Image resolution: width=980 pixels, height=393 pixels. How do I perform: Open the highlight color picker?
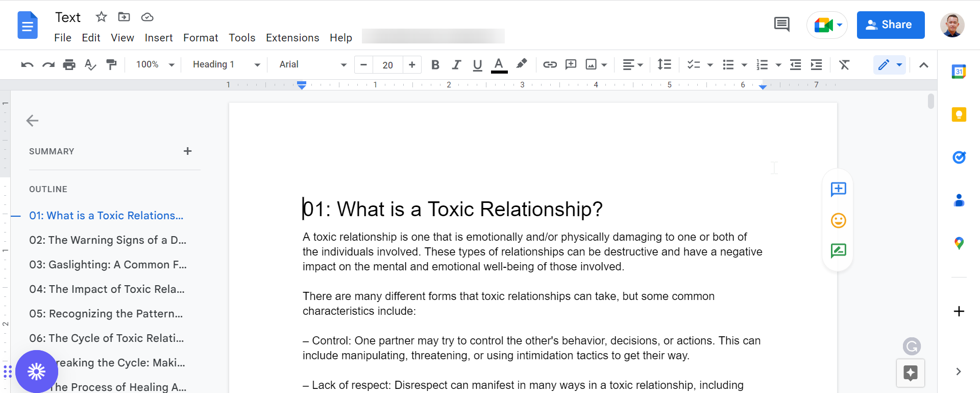coord(521,64)
